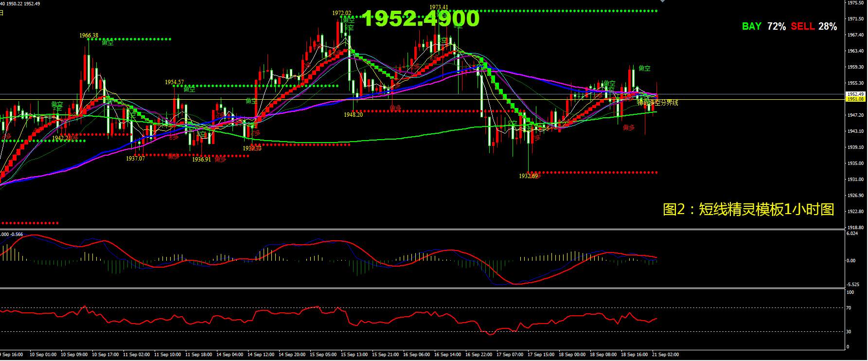
Task: Click the 做空 label beside 1954.57
Action: [189, 89]
